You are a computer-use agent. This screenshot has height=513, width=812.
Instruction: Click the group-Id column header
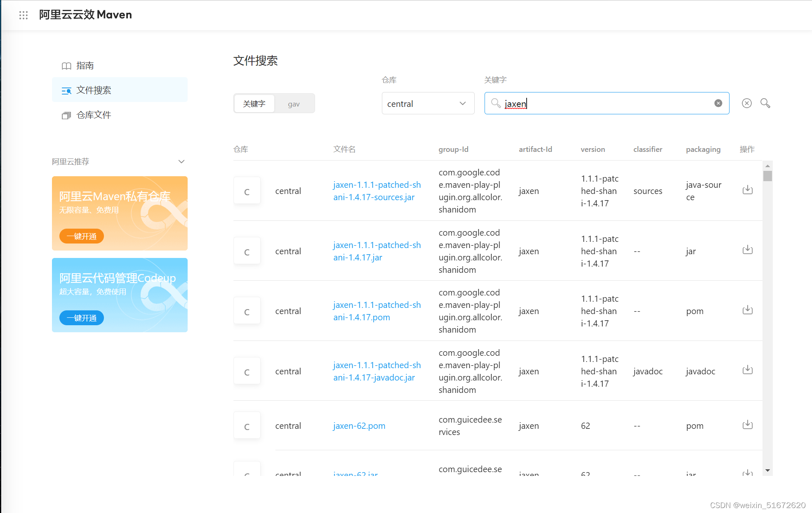[x=454, y=149]
